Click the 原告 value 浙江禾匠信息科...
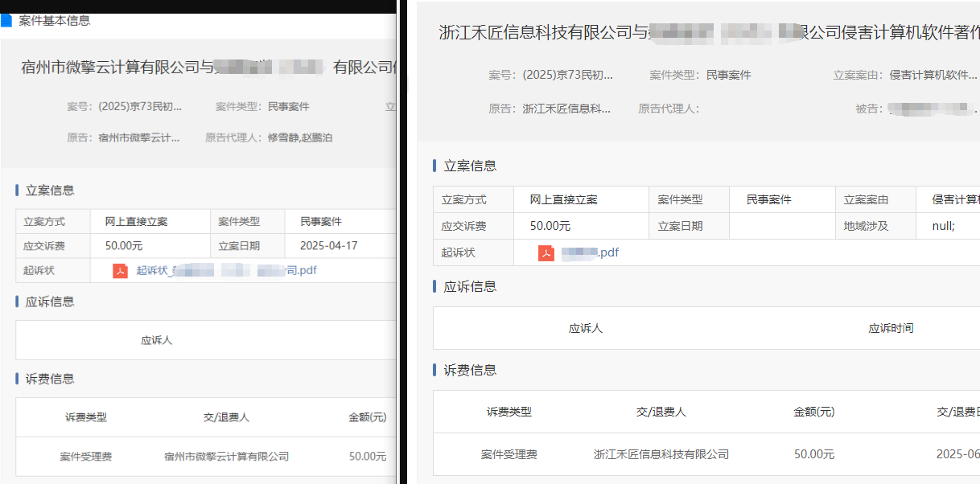The height and width of the screenshot is (484, 980). tap(566, 109)
